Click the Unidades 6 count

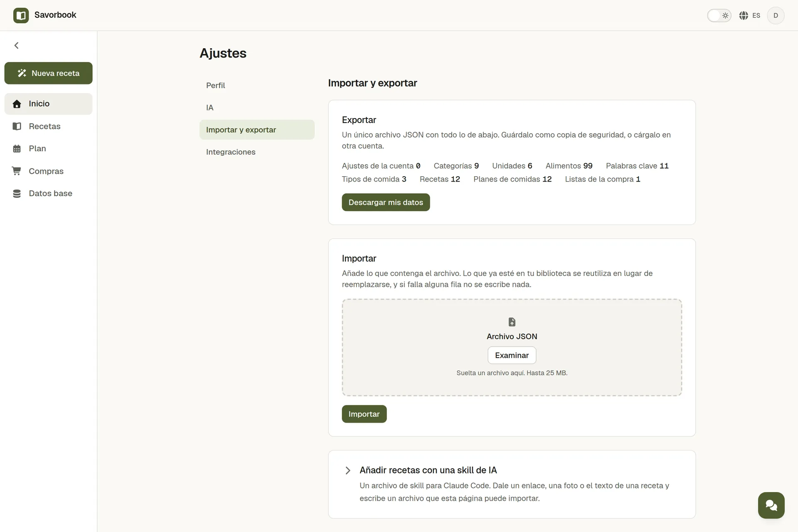[512, 166]
